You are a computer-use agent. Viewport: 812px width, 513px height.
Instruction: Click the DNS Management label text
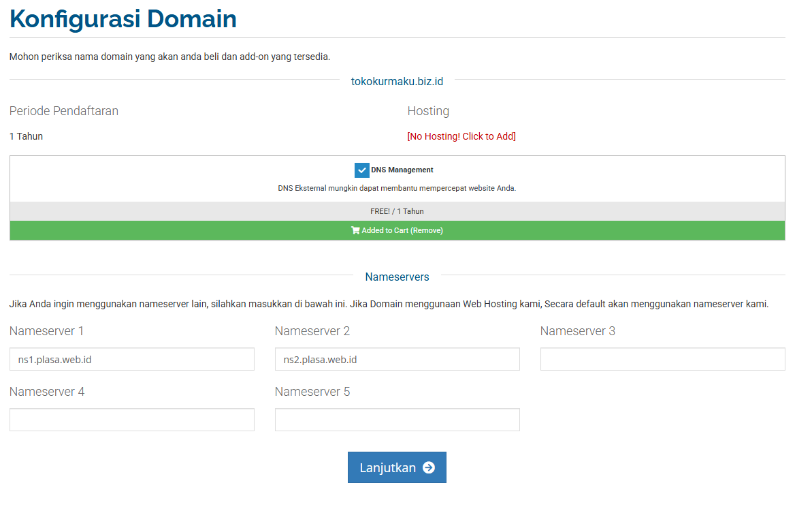pos(402,170)
